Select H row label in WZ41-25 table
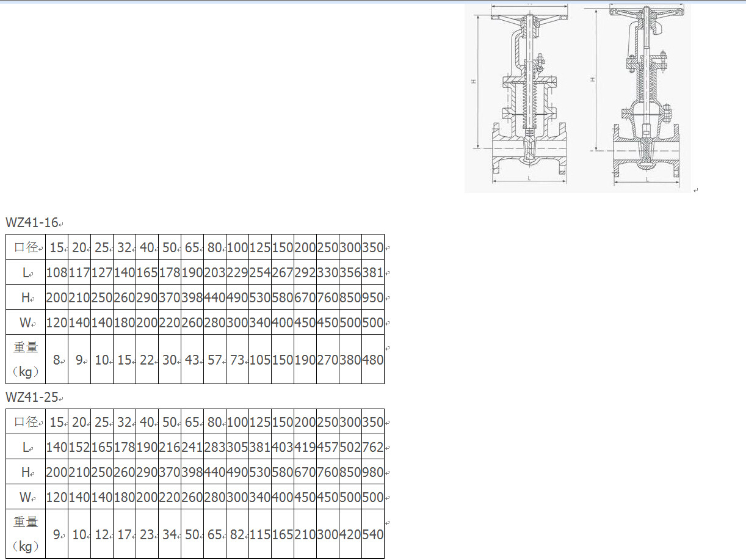 pos(26,472)
